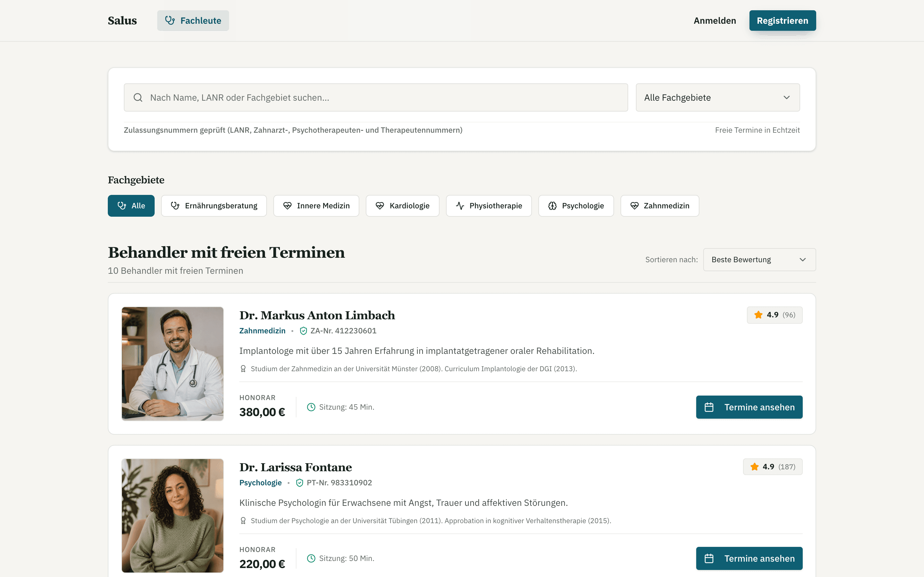Click the brain icon on the Psychologie chip

point(552,206)
